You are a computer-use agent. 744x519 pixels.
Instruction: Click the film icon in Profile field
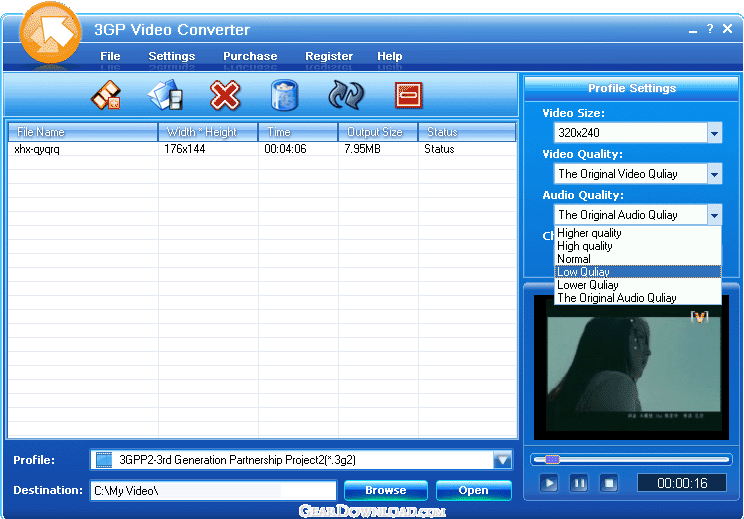103,460
